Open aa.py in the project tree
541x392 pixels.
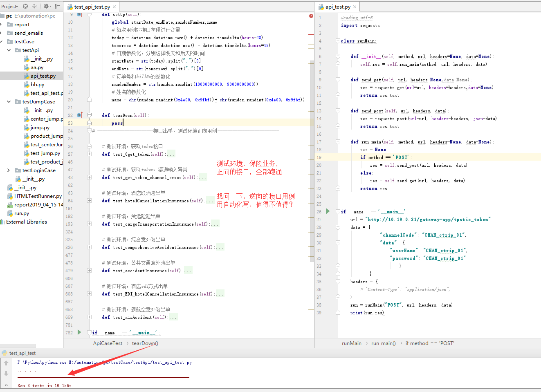(37, 67)
